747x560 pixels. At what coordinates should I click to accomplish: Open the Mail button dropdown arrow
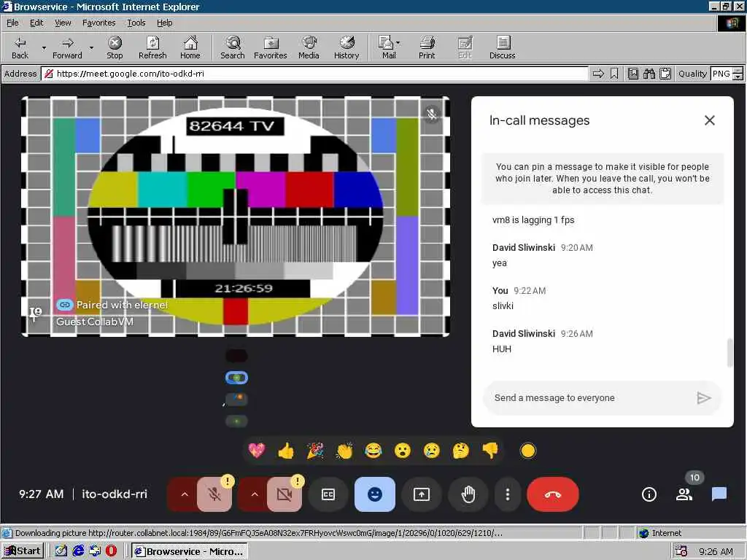point(398,43)
